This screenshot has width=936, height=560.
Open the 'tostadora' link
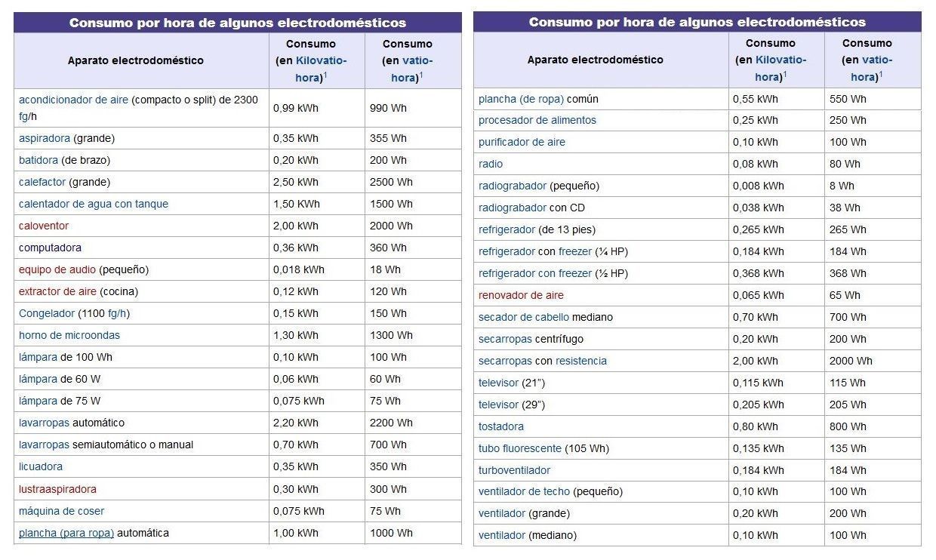pyautogui.click(x=501, y=426)
